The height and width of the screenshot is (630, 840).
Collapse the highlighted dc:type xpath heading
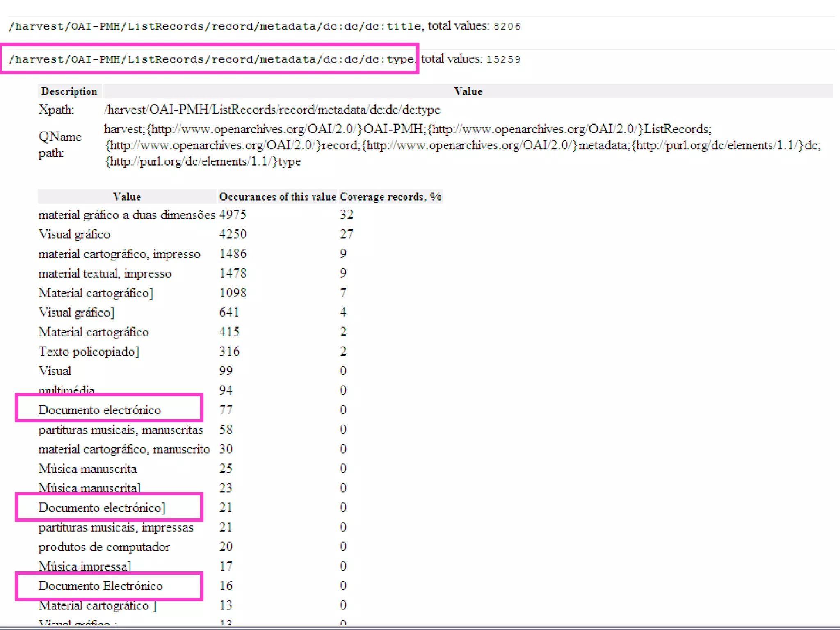[211, 59]
